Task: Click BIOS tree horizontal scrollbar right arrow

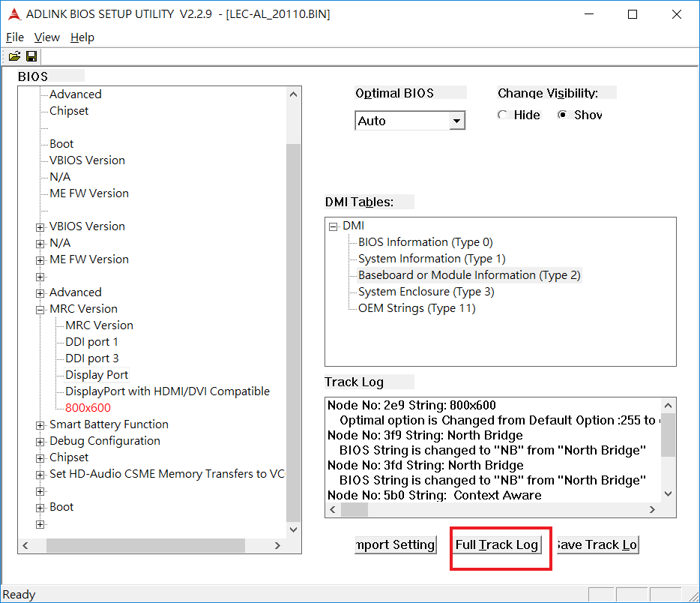Action: [x=277, y=545]
